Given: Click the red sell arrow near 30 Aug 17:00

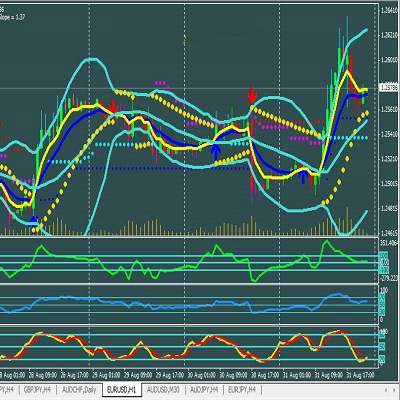Looking at the screenshot, I should (x=252, y=95).
